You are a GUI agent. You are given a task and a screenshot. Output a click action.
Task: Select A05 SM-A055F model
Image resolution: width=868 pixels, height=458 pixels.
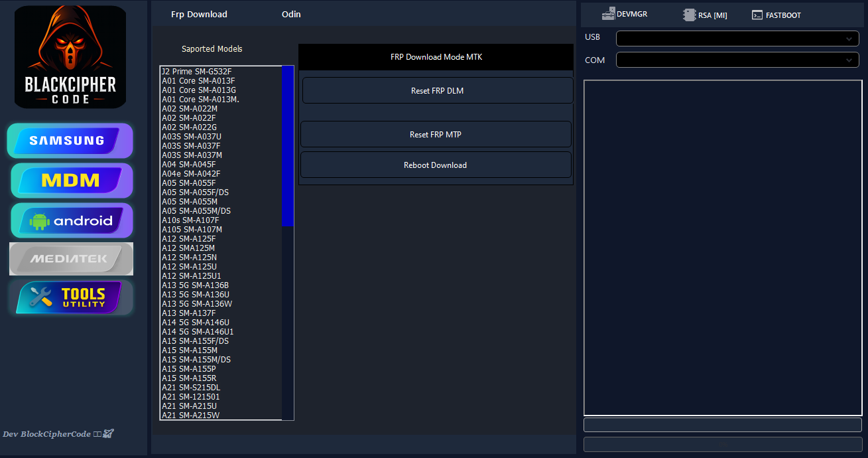coord(189,183)
